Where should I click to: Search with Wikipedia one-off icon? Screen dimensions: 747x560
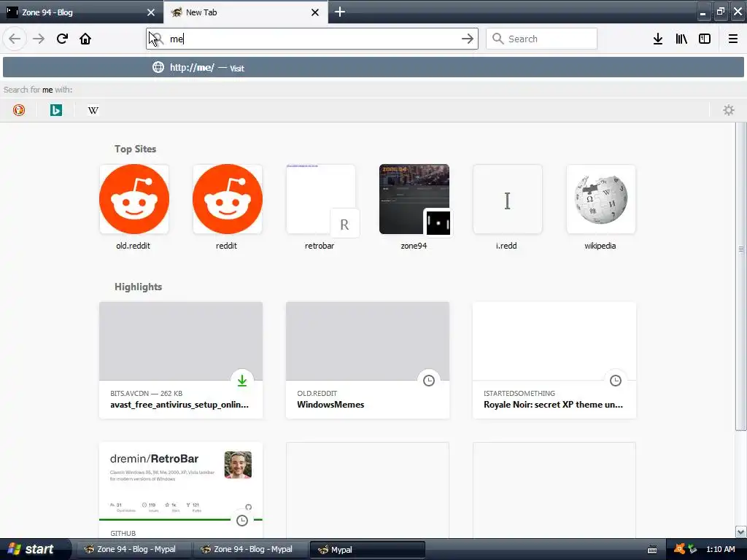click(x=93, y=110)
